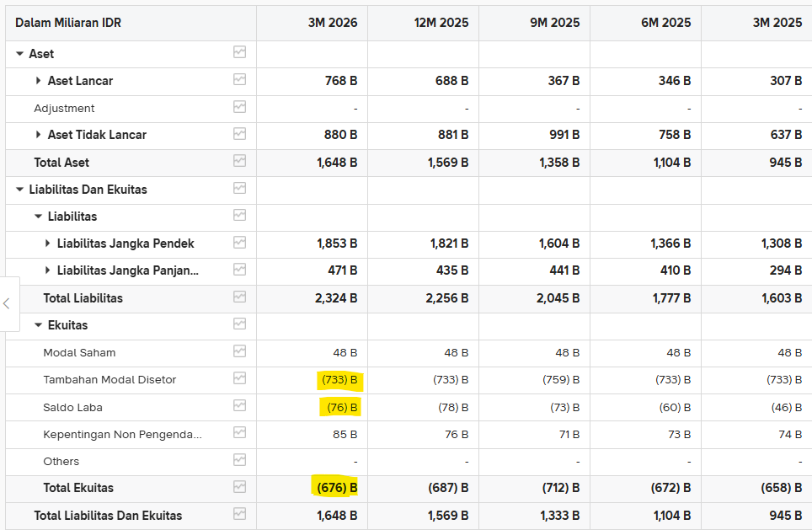Open chart icon for Aset Lancar row
This screenshot has height=530, width=812.
[239, 79]
